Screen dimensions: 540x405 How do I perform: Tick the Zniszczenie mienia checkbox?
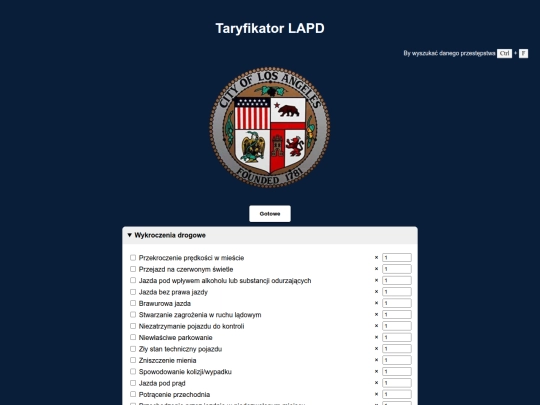pos(133,360)
